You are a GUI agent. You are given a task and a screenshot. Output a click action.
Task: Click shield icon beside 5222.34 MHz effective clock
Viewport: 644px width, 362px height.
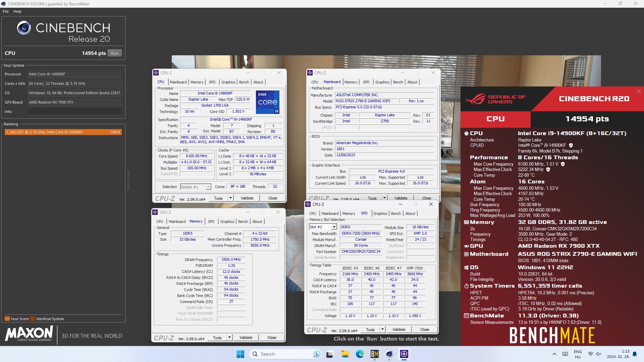tap(548, 170)
